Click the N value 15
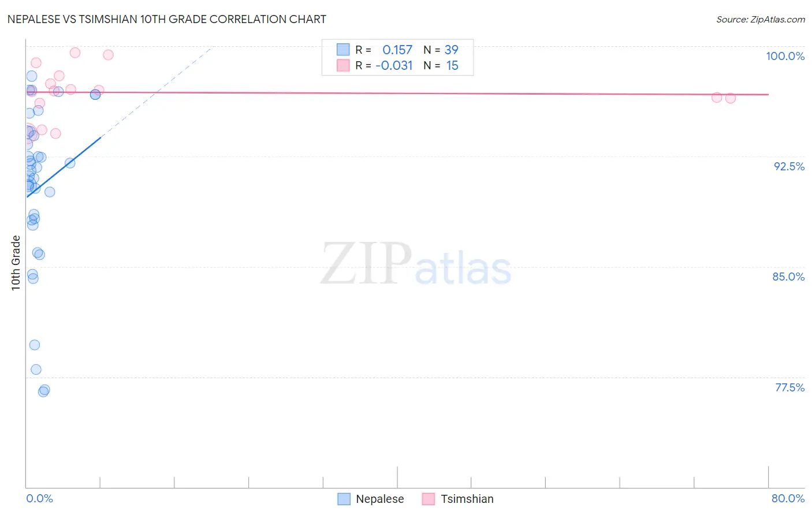This screenshot has height=515, width=812. [x=452, y=66]
